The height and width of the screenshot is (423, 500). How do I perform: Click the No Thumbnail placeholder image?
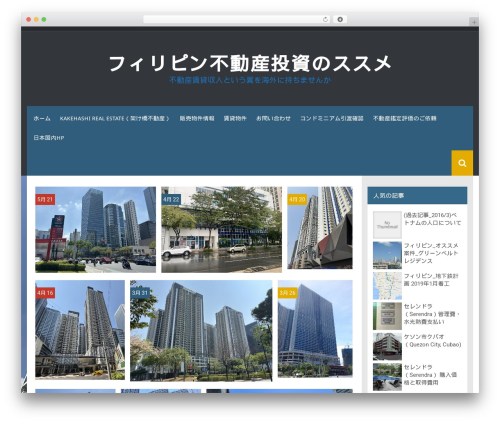pyautogui.click(x=387, y=225)
